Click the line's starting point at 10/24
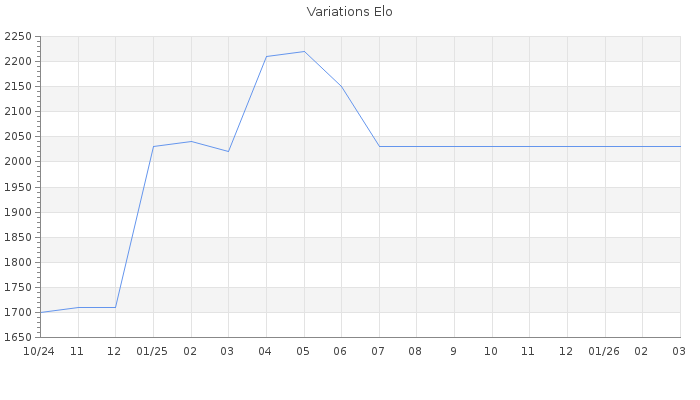The height and width of the screenshot is (400, 700). [40, 312]
